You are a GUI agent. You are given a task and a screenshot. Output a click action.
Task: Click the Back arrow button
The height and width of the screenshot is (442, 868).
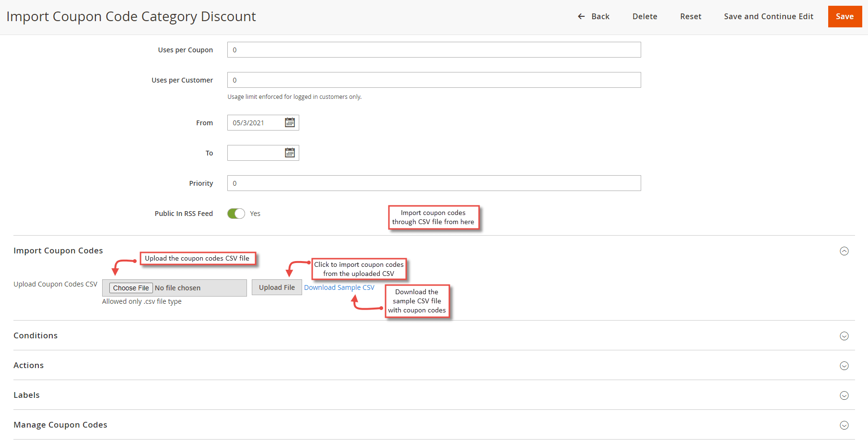coord(593,16)
